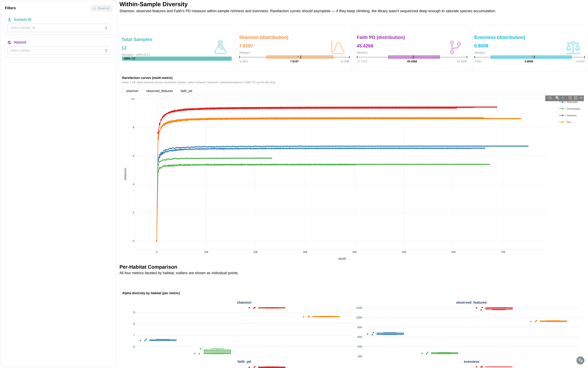Open the Sample ID dropdown
The width and height of the screenshot is (588, 368).
pyautogui.click(x=59, y=28)
